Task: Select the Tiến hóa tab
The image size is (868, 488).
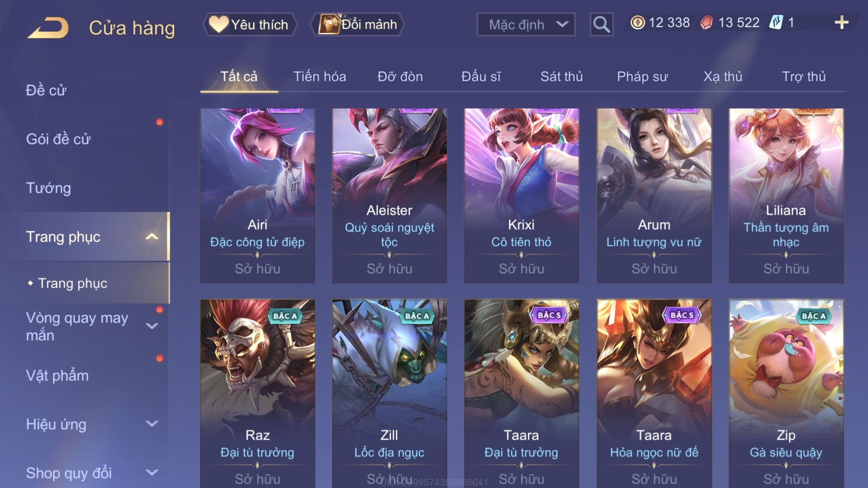Action: tap(320, 77)
